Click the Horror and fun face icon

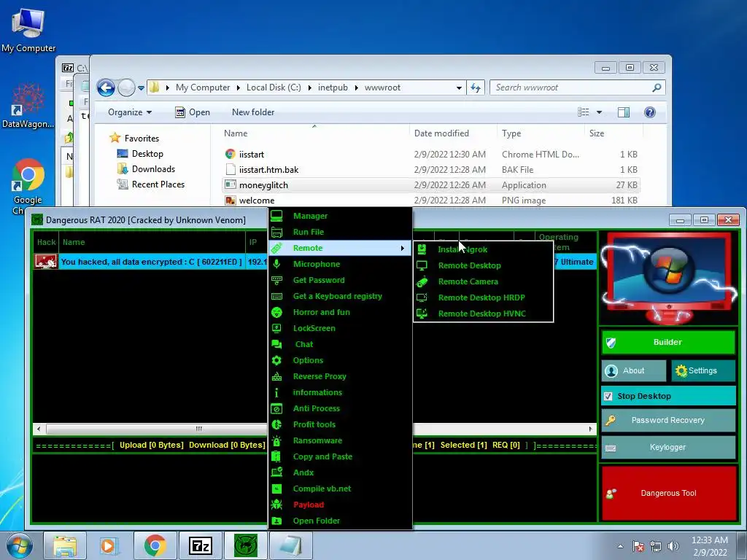coord(276,312)
